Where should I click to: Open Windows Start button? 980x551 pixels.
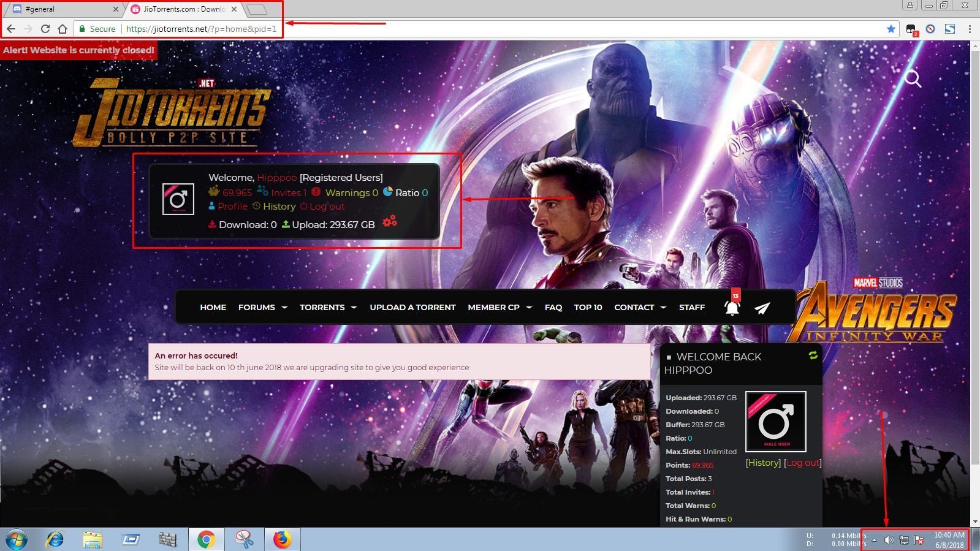click(17, 539)
